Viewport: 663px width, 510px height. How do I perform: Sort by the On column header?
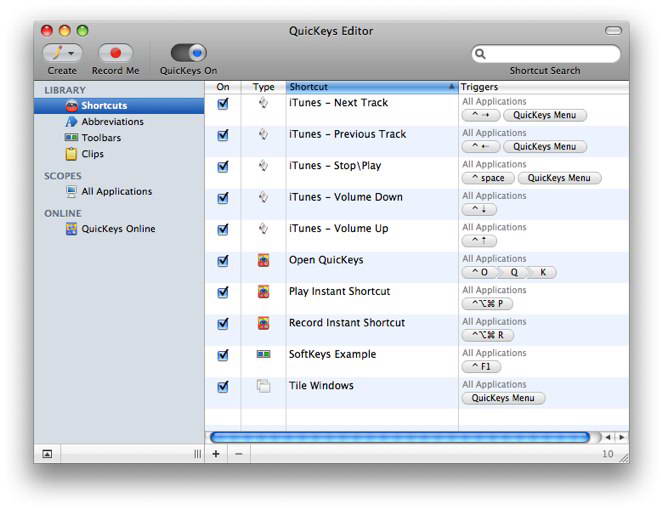click(223, 87)
